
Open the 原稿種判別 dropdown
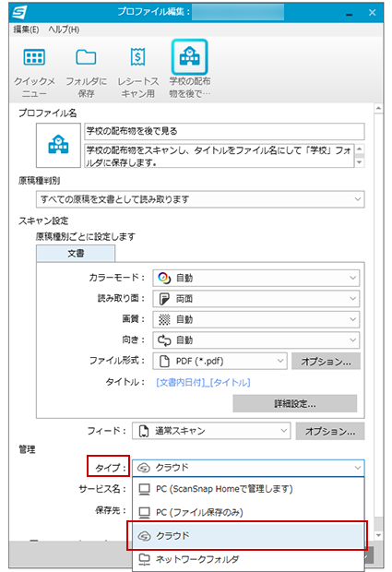(x=200, y=199)
